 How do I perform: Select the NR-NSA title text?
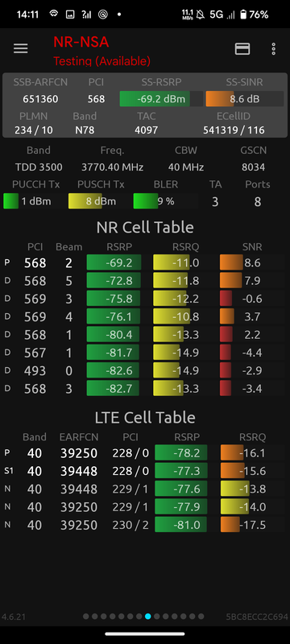coord(81,42)
